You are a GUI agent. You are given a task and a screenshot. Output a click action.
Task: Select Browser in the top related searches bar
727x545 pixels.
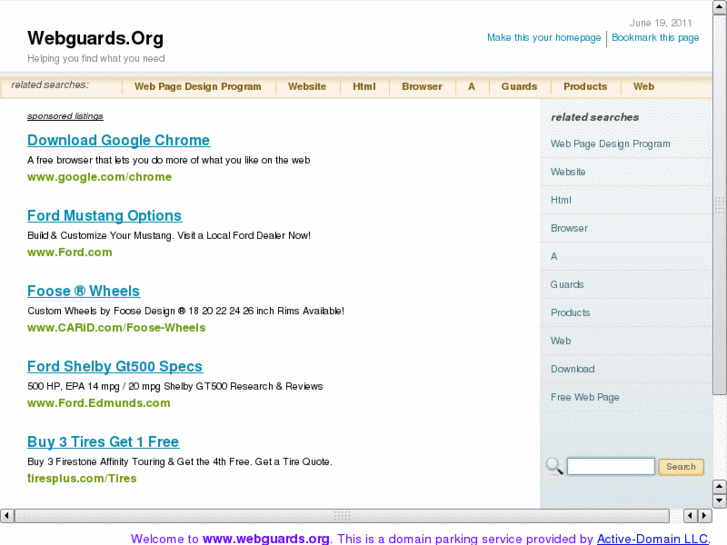point(422,87)
